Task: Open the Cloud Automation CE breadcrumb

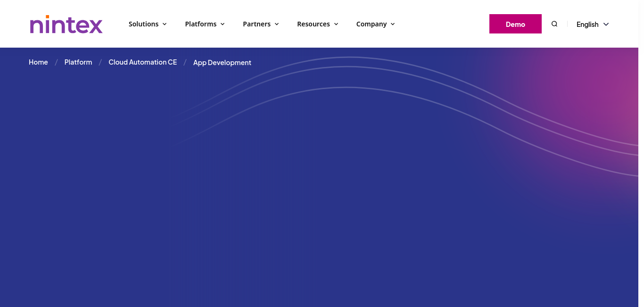Action: (143, 62)
